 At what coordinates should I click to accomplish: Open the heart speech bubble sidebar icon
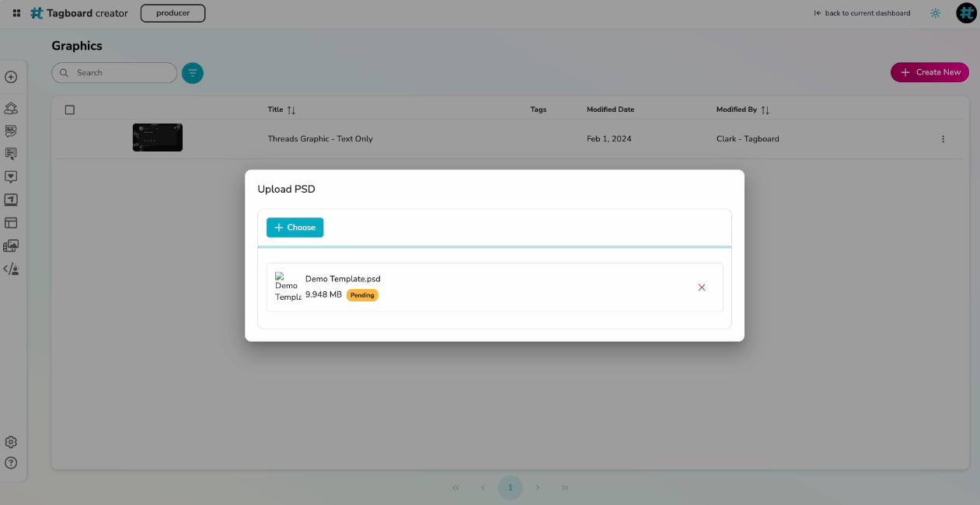tap(11, 177)
